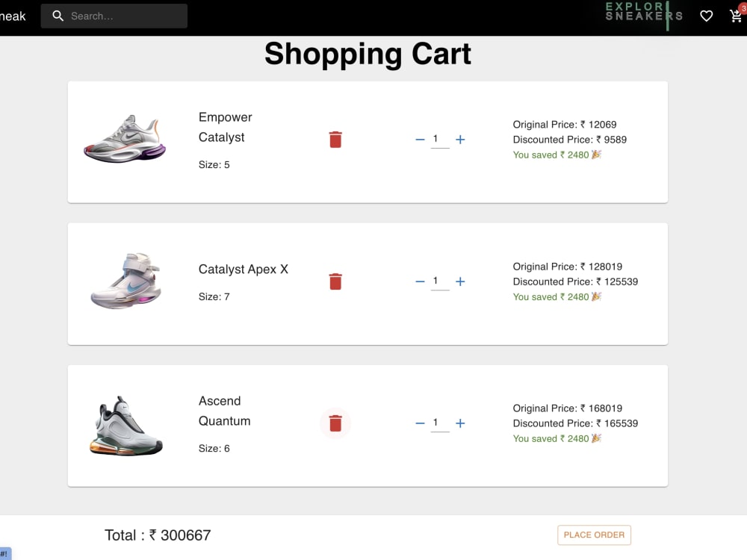Decrease quantity of Catalyst Apex X
747x560 pixels.
420,281
